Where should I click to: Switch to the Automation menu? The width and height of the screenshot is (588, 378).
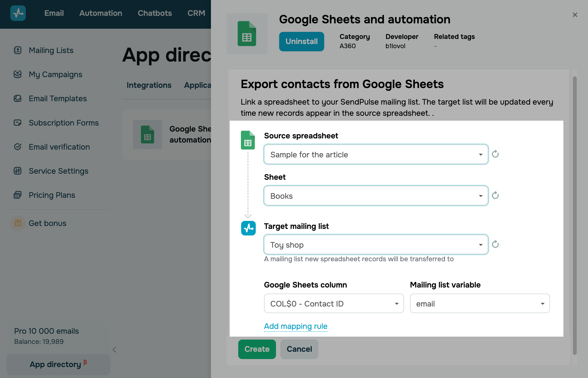(101, 13)
